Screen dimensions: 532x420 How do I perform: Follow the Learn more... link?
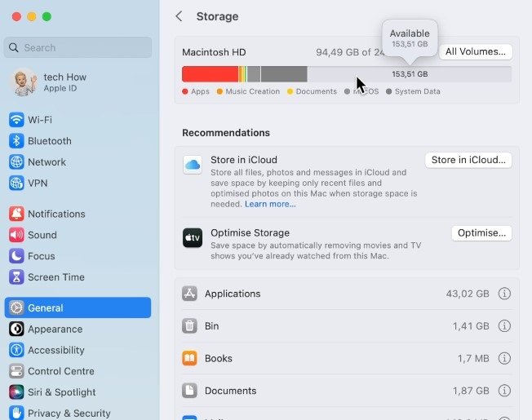click(x=270, y=204)
